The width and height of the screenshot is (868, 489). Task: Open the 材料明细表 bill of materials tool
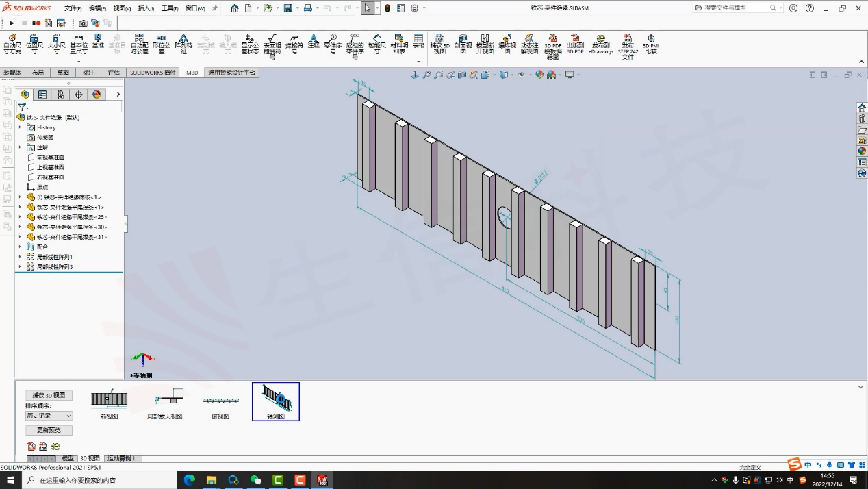(x=399, y=44)
